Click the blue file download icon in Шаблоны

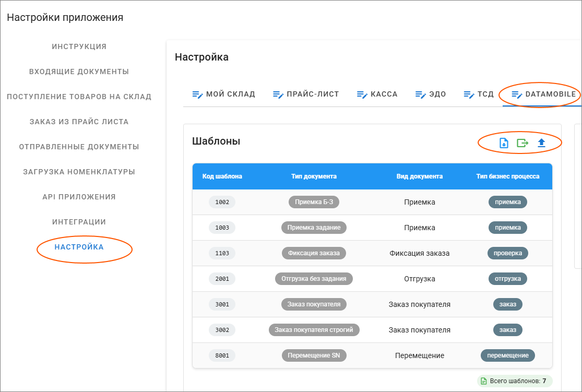tap(504, 142)
